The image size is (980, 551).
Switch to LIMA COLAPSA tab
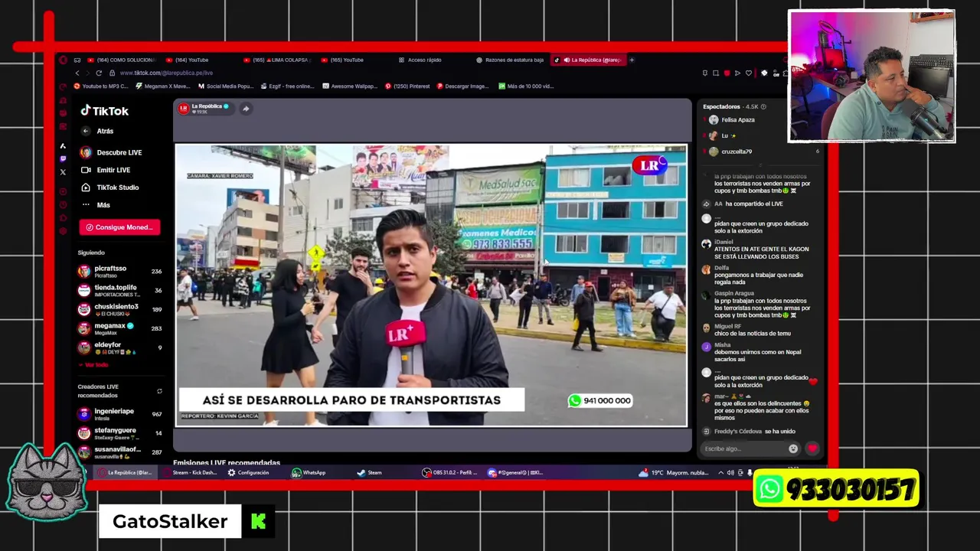pos(276,60)
